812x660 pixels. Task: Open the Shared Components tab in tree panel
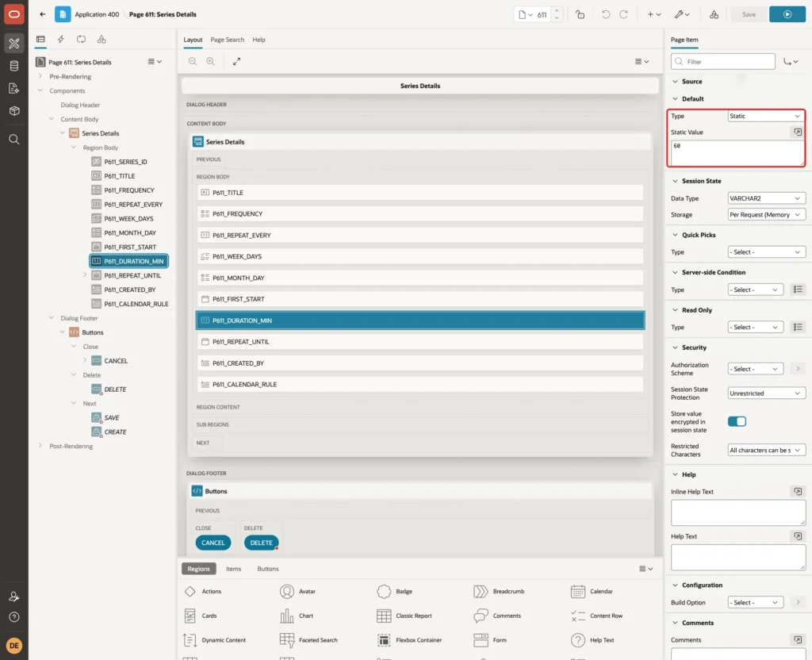tap(101, 40)
